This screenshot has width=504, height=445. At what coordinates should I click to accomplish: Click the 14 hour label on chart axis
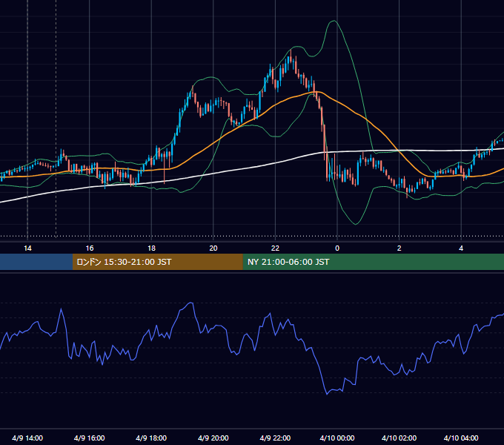coord(27,248)
